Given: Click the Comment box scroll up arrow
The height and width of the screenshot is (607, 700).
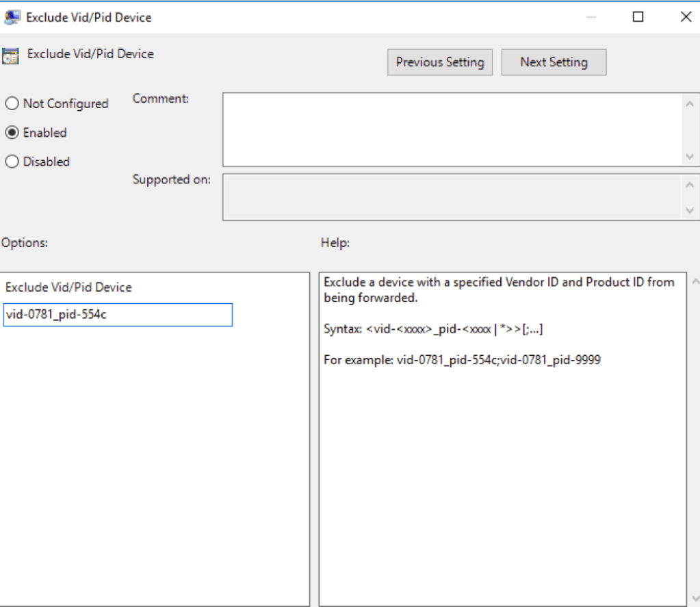Looking at the screenshot, I should (x=689, y=103).
